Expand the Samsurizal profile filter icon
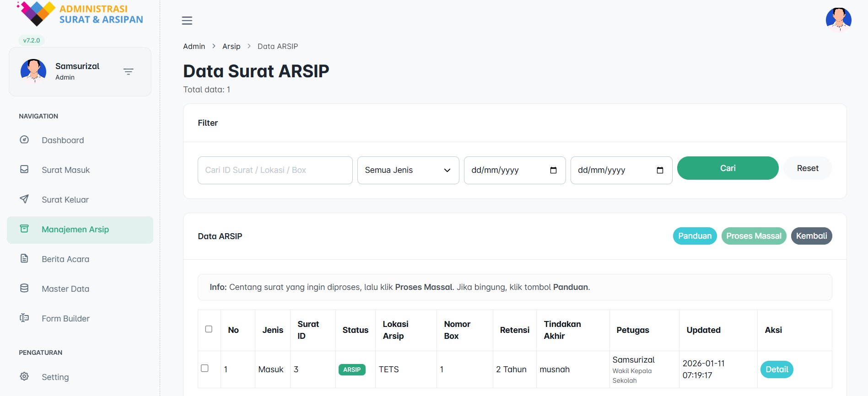The image size is (868, 396). [128, 72]
